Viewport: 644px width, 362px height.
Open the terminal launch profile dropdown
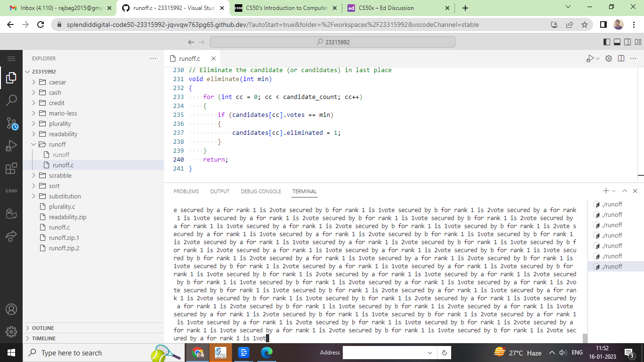click(x=614, y=191)
